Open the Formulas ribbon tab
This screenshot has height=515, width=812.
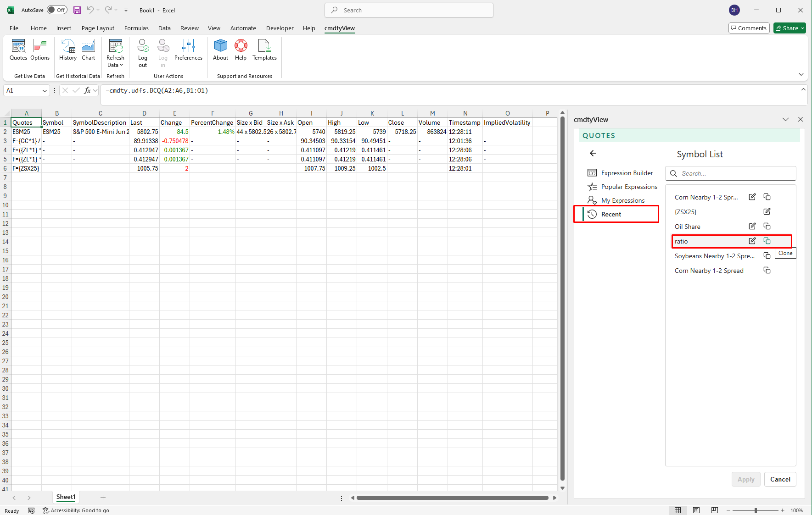[136, 28]
